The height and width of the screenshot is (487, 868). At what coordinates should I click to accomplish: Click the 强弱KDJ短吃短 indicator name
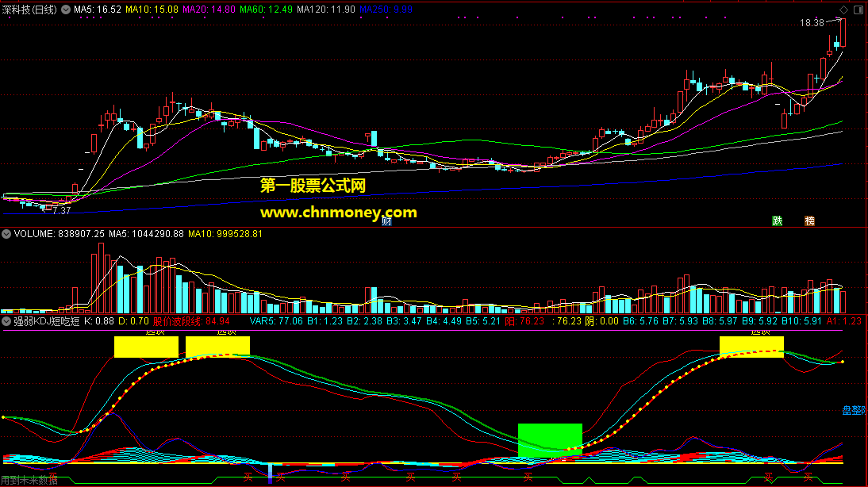pos(47,321)
